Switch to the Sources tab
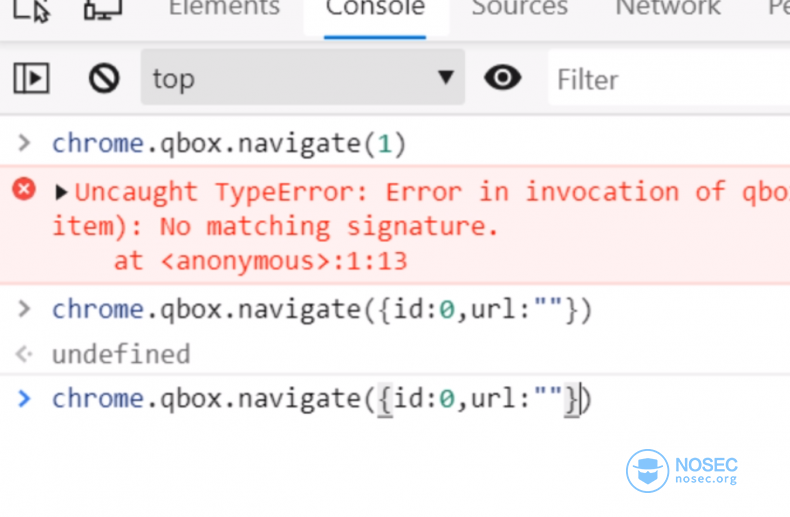Viewport: 790px width, 517px height. tap(520, 9)
